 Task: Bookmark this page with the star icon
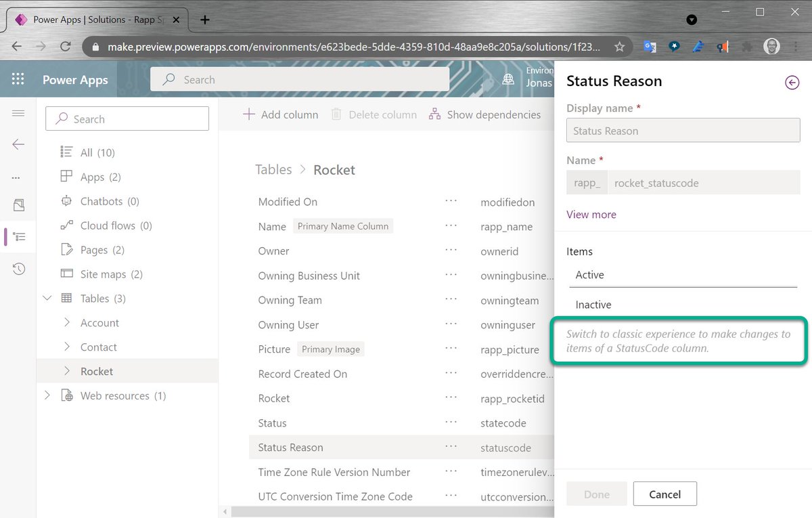click(x=619, y=47)
